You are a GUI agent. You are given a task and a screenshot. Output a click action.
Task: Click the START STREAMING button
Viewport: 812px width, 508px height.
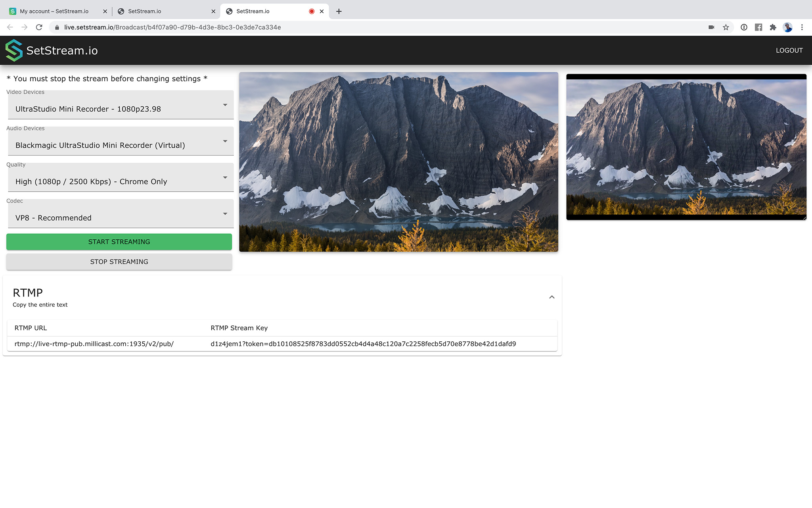[119, 242]
